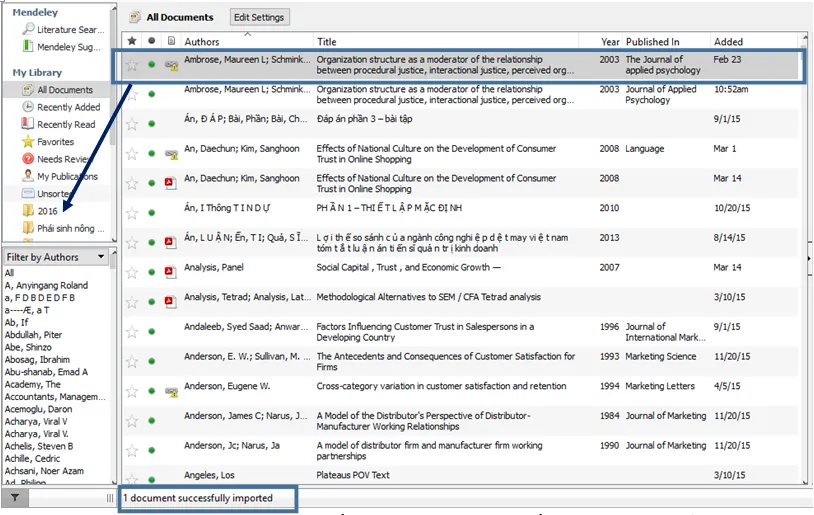Filter by author A, Anyingang Roland

(46, 285)
